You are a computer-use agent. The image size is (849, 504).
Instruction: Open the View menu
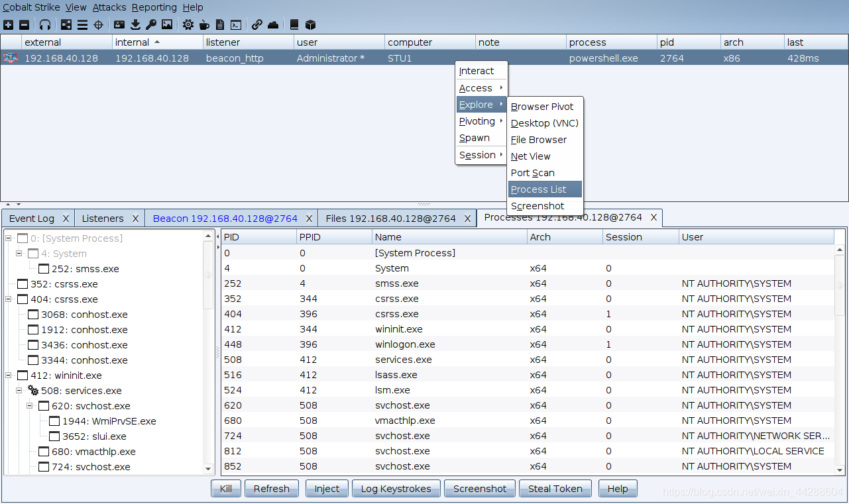(76, 7)
